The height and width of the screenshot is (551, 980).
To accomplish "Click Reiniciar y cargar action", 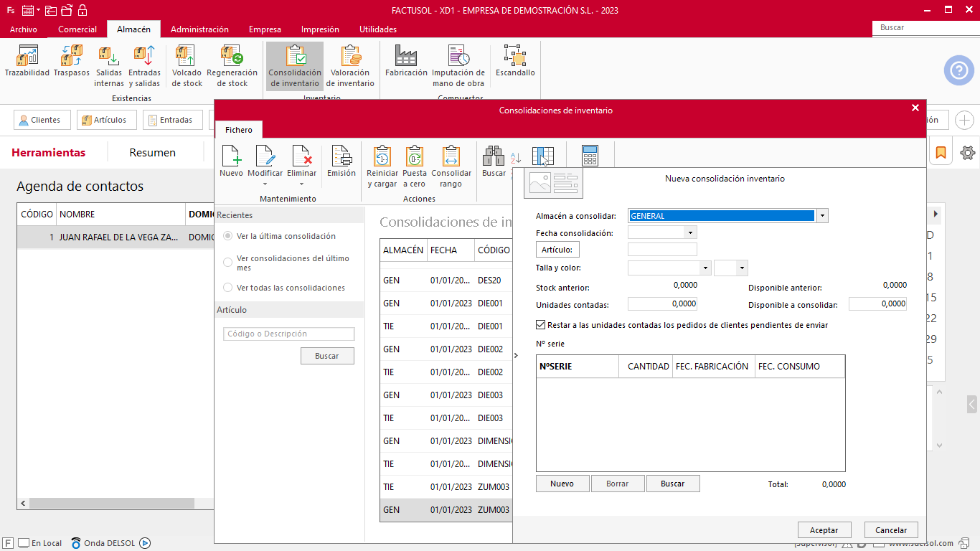I will (382, 166).
